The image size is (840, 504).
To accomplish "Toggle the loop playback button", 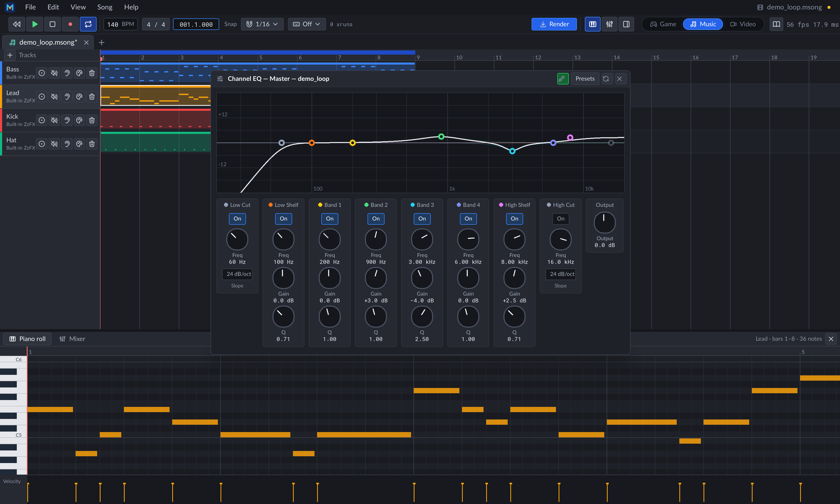I will (x=88, y=24).
